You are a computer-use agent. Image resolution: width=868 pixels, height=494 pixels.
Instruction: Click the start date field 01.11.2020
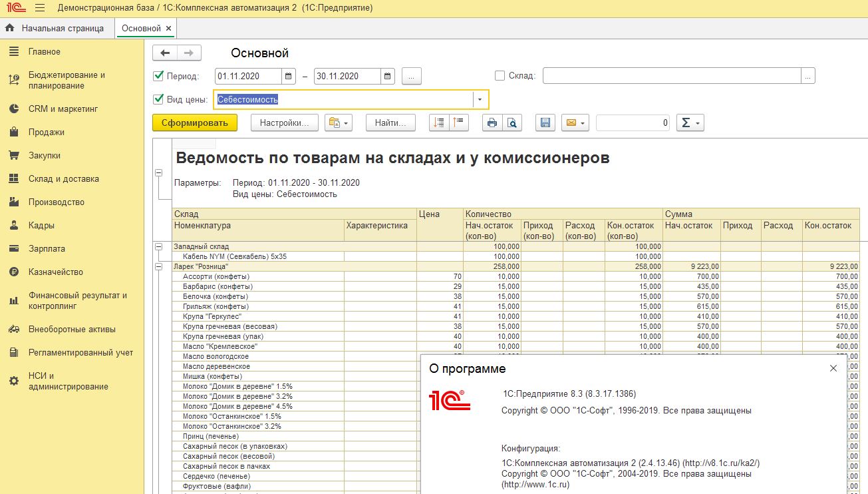pos(249,76)
